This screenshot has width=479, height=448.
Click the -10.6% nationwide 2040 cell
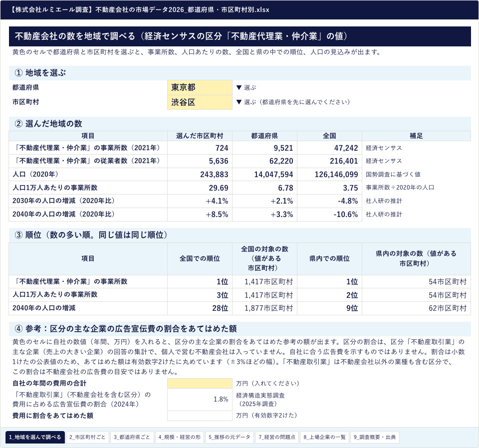(330, 215)
